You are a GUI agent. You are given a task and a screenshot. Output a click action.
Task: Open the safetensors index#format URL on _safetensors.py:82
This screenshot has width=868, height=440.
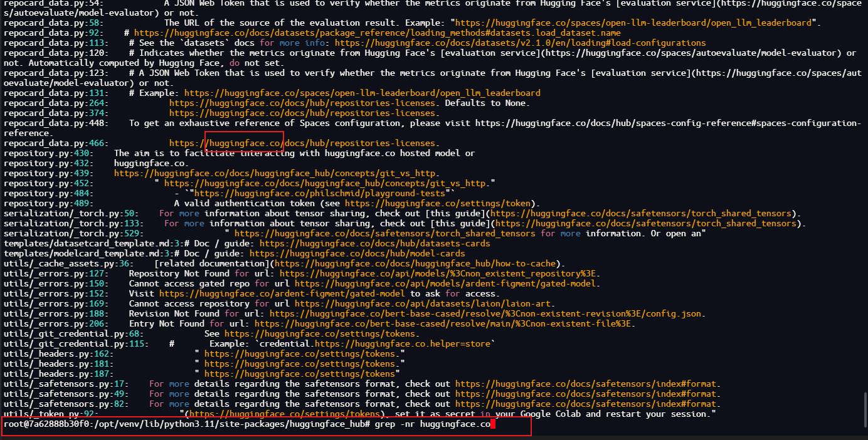[x=586, y=404]
